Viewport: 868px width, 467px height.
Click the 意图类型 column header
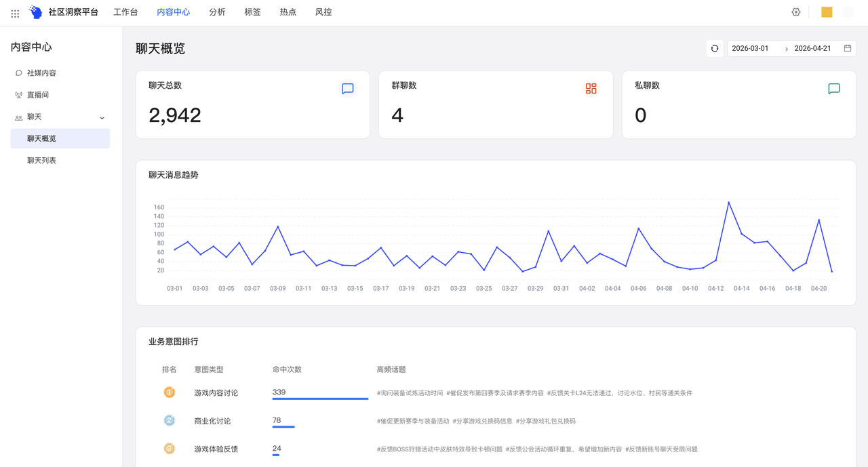(x=209, y=369)
